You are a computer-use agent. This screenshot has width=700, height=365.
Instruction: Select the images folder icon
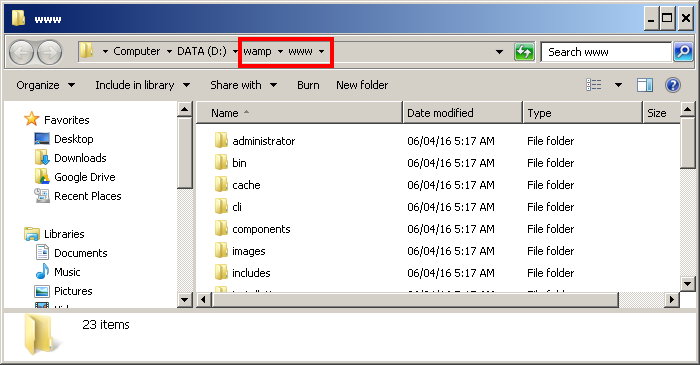click(x=221, y=251)
